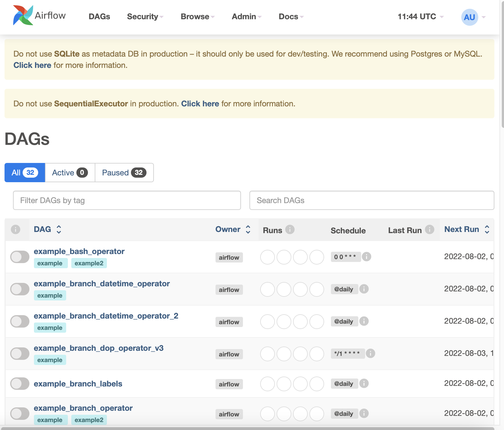
Task: Expand user menu arrow next to AU
Action: point(484,17)
